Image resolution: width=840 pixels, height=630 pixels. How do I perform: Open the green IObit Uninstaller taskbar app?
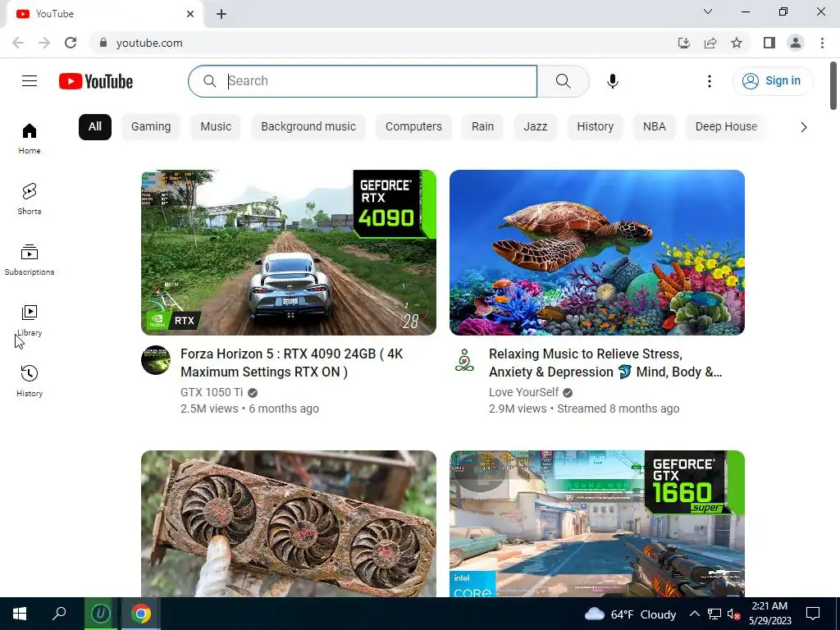[x=101, y=614]
